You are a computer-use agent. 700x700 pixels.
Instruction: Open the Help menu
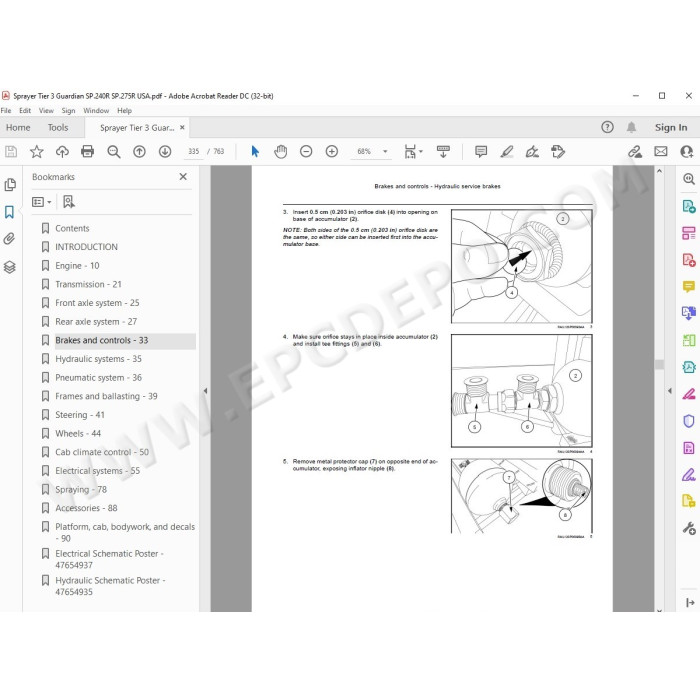click(124, 111)
